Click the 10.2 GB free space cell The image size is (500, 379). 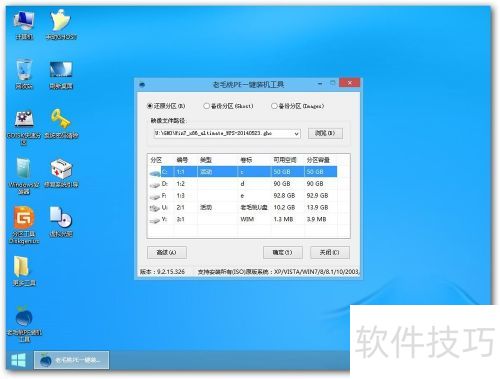point(284,207)
